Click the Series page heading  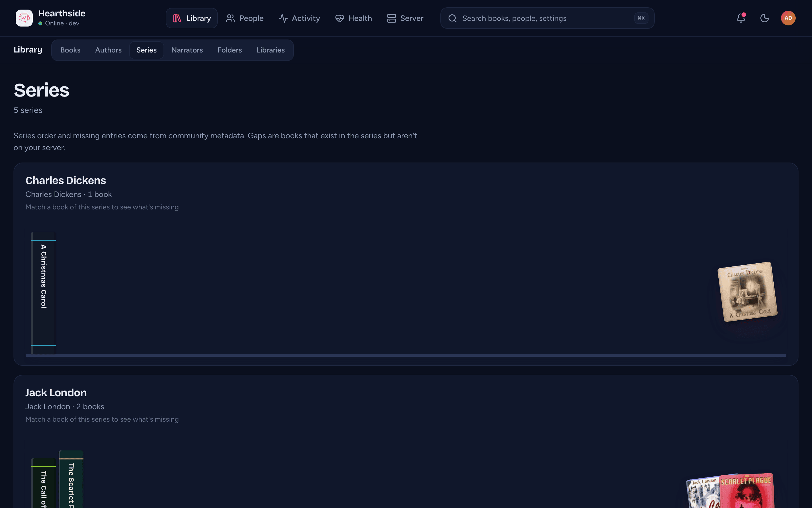(42, 90)
